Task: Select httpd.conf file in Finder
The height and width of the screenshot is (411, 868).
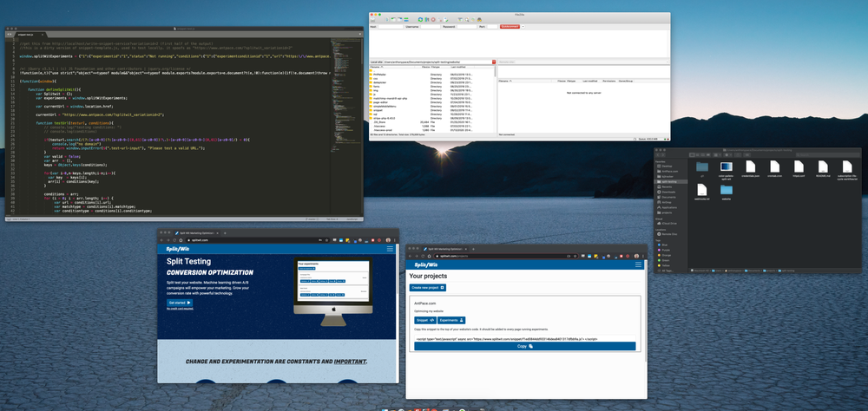Action: pyautogui.click(x=799, y=169)
